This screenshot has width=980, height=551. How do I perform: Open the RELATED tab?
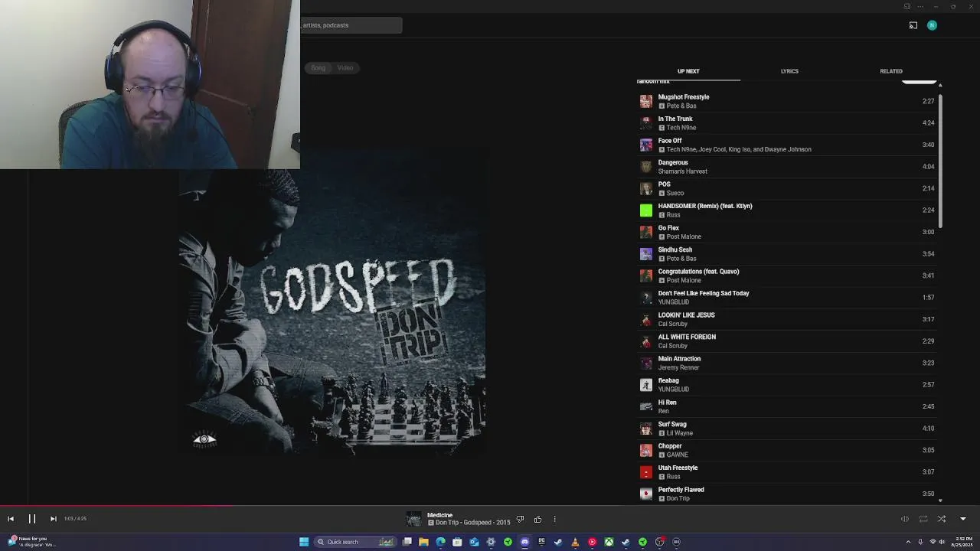tap(891, 71)
